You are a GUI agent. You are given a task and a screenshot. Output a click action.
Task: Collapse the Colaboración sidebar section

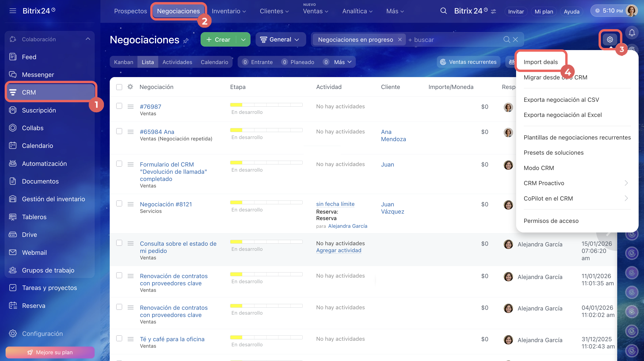(x=88, y=39)
